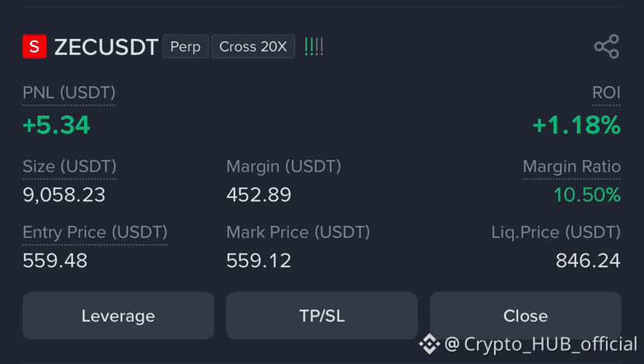The width and height of the screenshot is (644, 364).
Task: Tap the ZECUSDT symbol name
Action: (106, 47)
